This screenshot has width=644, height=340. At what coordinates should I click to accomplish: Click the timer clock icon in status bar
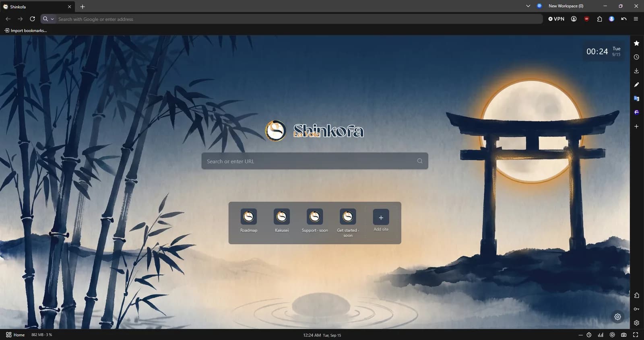click(x=589, y=335)
